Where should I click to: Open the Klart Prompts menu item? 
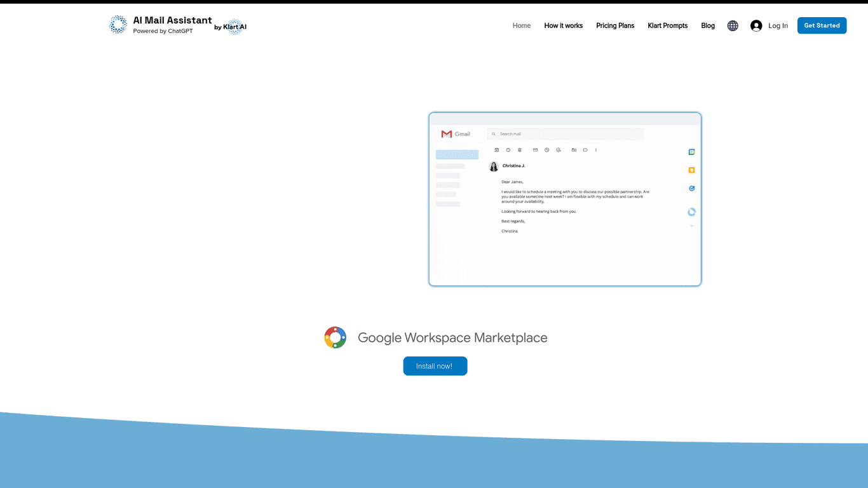tap(667, 25)
